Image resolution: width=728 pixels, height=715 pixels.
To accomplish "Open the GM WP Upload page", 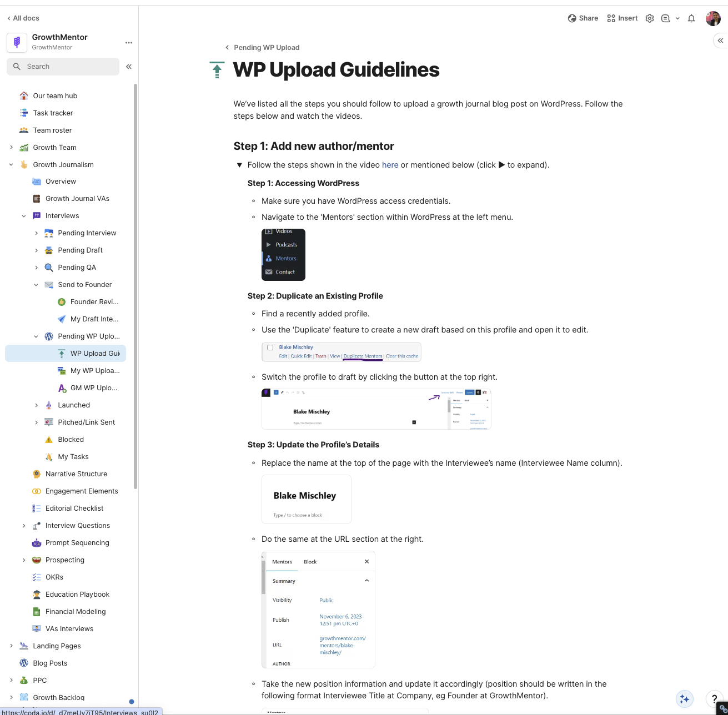I will click(x=94, y=388).
